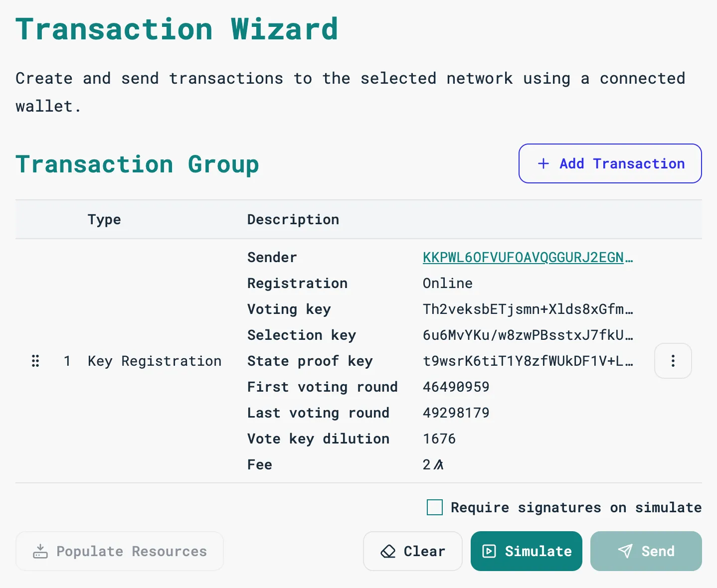
Task: Click the plus icon in Add Transaction
Action: pyautogui.click(x=543, y=163)
